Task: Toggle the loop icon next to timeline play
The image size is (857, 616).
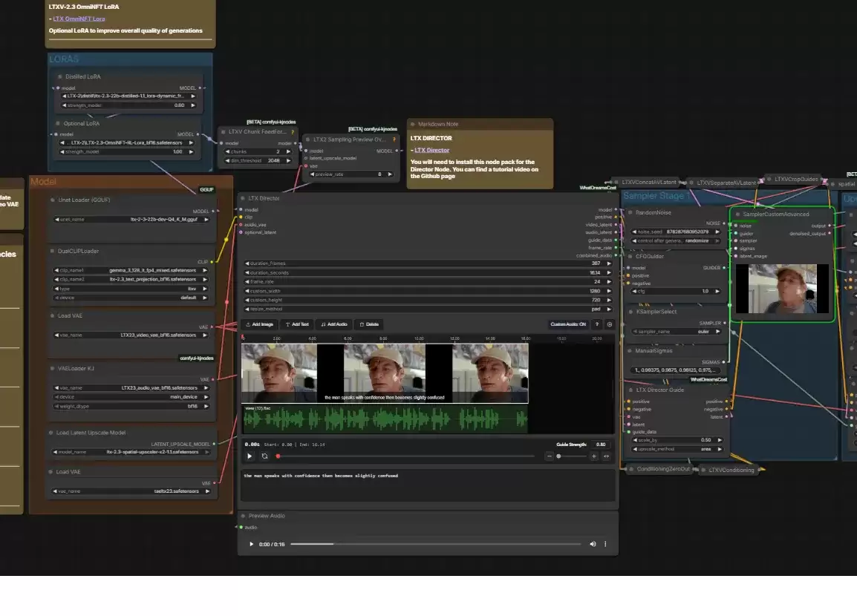Action: coord(264,456)
